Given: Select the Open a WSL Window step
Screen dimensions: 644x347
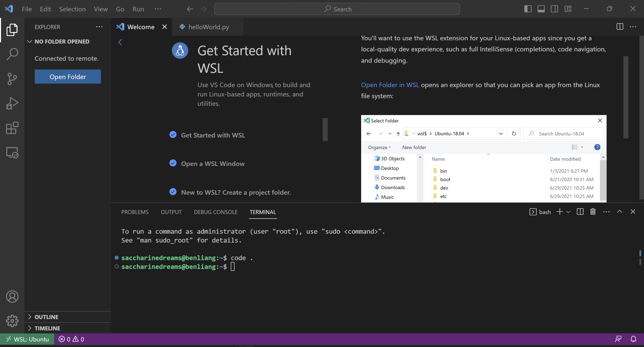Looking at the screenshot, I should (x=213, y=164).
